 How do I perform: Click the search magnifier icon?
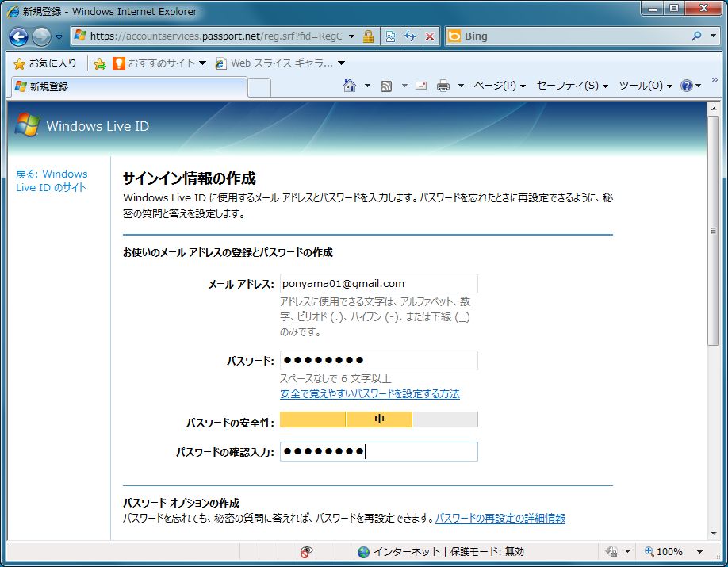click(696, 36)
